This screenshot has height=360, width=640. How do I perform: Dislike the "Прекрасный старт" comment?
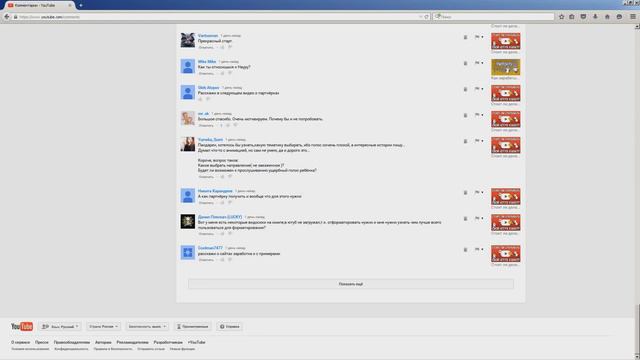pos(230,47)
